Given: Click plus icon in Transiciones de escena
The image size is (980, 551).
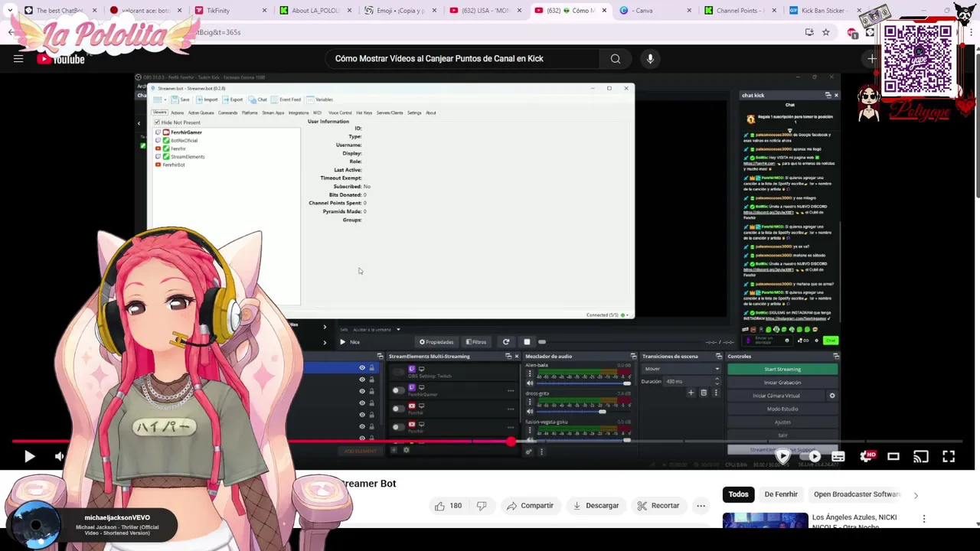Looking at the screenshot, I should pyautogui.click(x=691, y=393).
